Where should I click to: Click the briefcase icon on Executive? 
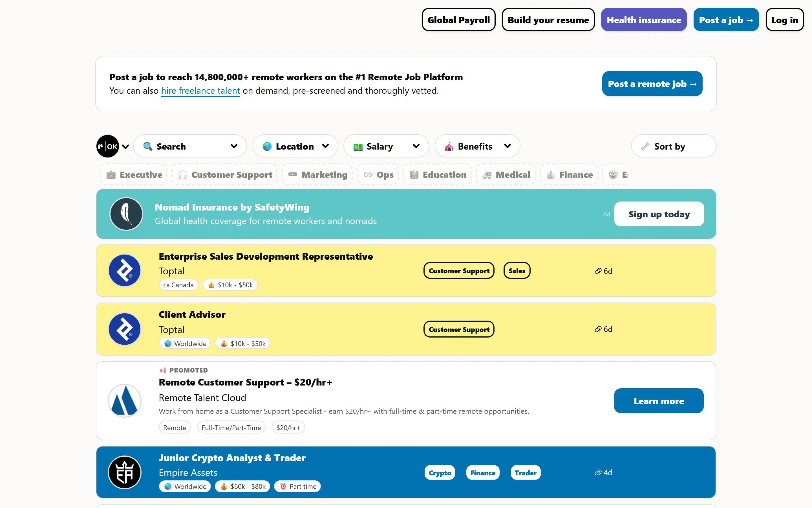coord(111,175)
